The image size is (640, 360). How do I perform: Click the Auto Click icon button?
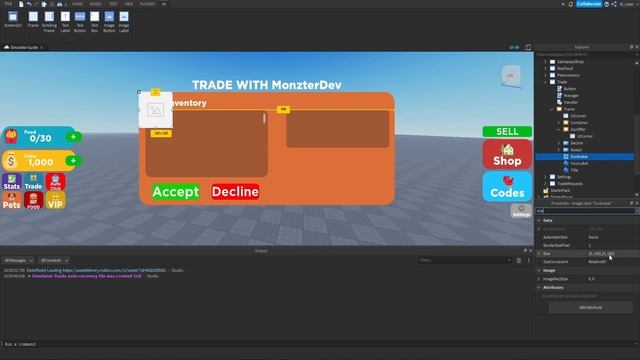pos(56,182)
